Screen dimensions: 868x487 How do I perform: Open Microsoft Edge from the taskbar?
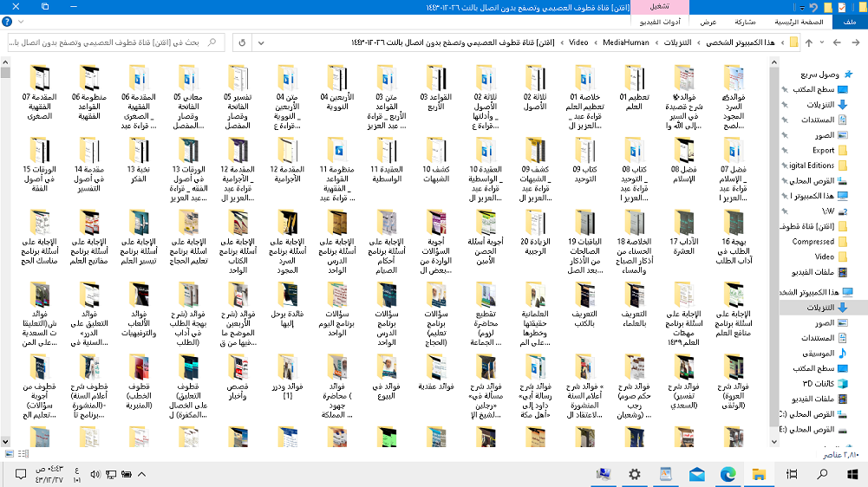pos(728,474)
